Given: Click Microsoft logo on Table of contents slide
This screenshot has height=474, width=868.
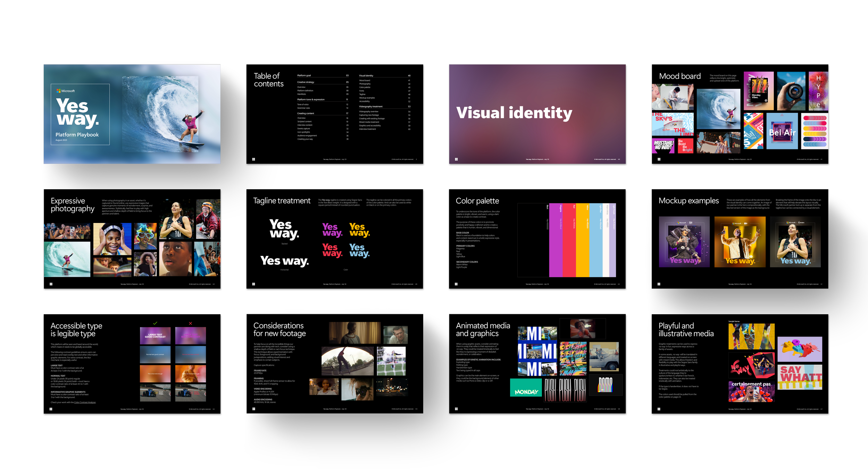Looking at the screenshot, I should tap(253, 159).
